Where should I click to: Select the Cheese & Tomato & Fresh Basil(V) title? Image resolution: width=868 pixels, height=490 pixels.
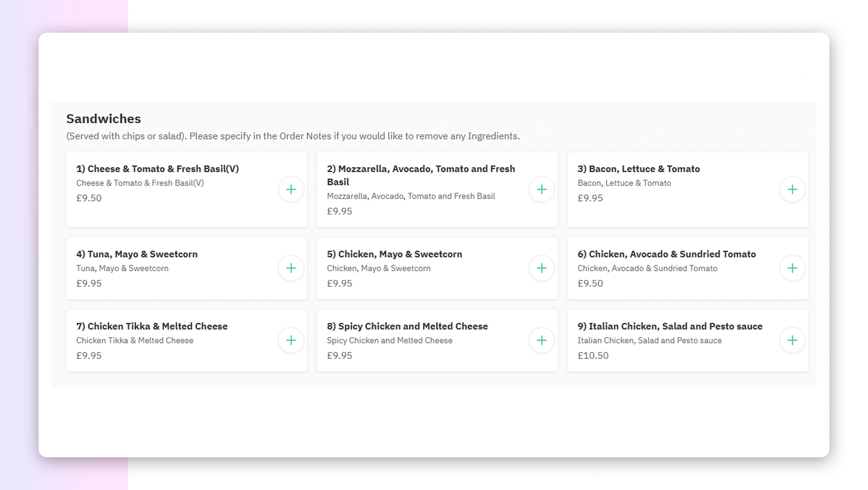157,169
